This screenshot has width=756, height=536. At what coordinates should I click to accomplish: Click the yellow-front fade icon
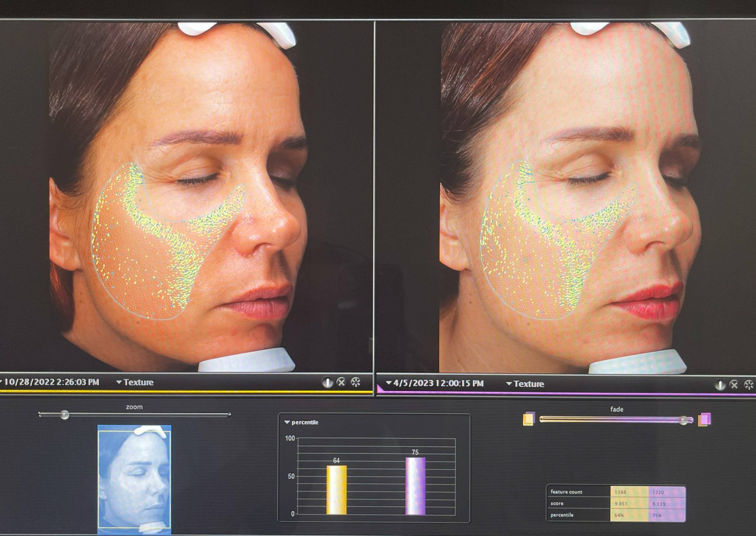coord(529,419)
